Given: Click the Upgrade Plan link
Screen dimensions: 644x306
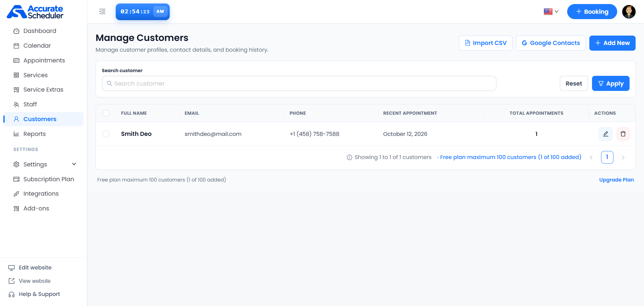Looking at the screenshot, I should [x=616, y=180].
